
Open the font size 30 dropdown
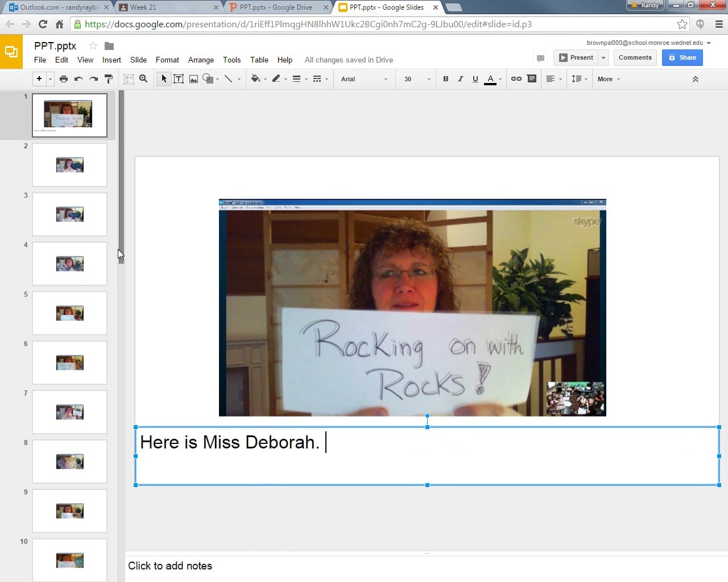(417, 79)
